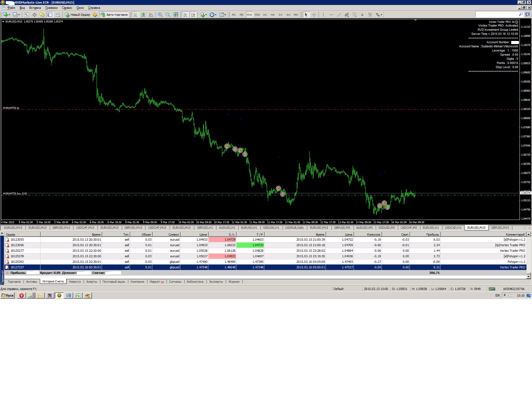Toggle chart auto scroll icon

tap(185, 15)
